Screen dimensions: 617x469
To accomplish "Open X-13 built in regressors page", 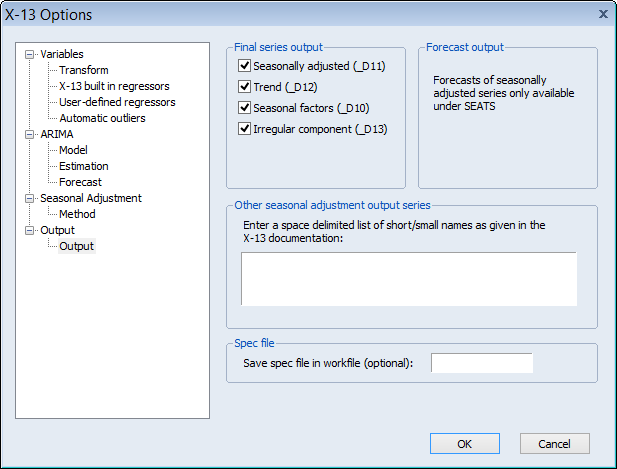I will click(114, 86).
